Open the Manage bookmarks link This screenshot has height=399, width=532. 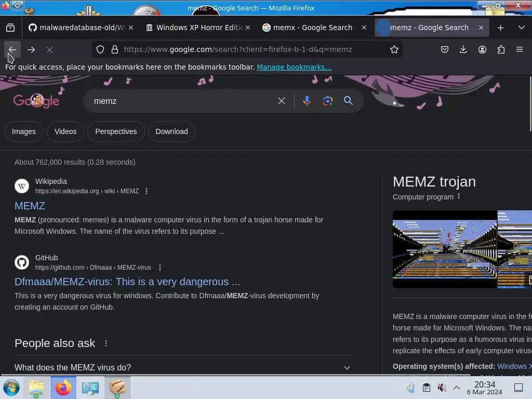(294, 67)
